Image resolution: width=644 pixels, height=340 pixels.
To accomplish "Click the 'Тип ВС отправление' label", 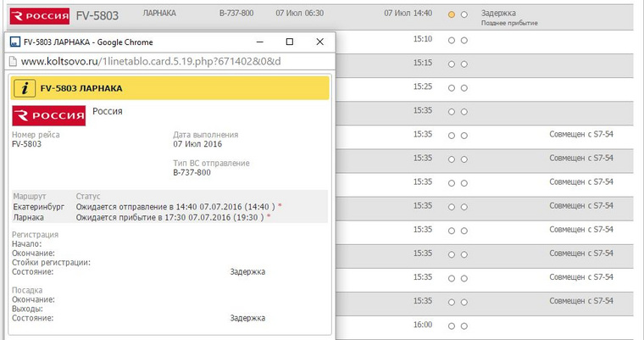I will click(211, 163).
